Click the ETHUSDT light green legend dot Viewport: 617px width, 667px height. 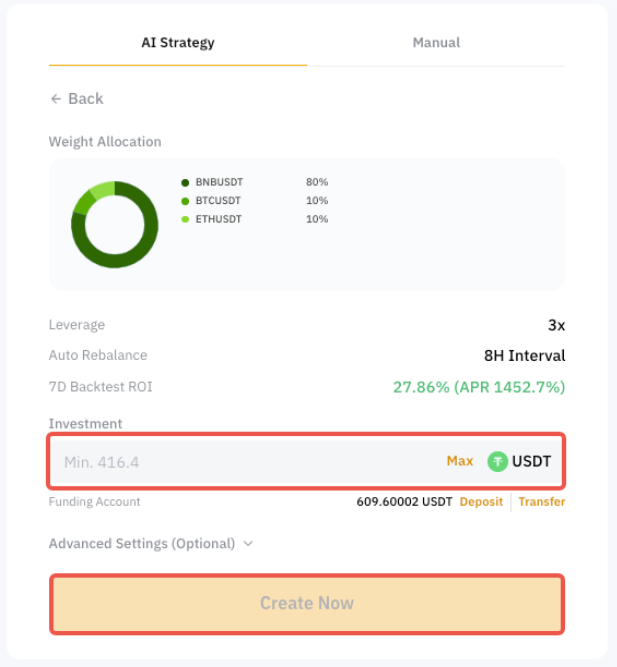coord(185,219)
